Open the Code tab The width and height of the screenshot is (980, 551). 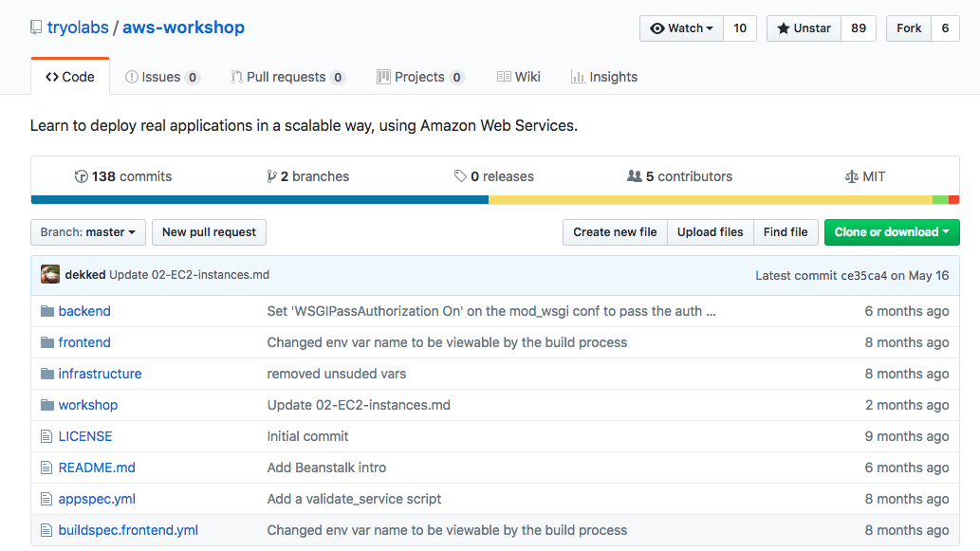tap(70, 77)
